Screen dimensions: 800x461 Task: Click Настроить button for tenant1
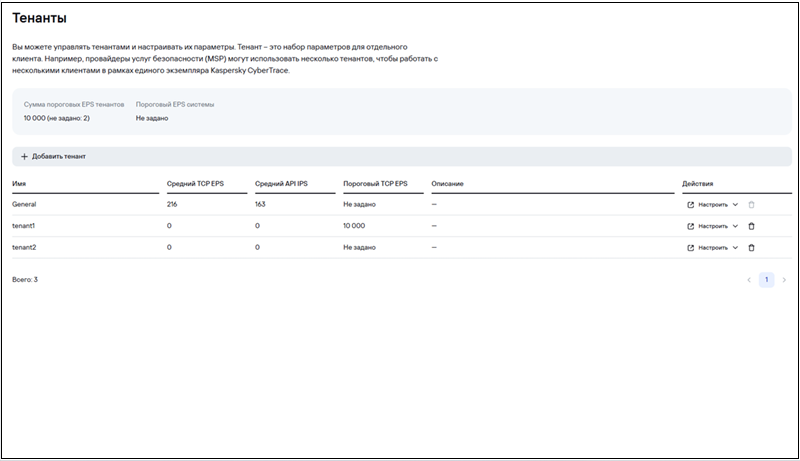pyautogui.click(x=713, y=226)
